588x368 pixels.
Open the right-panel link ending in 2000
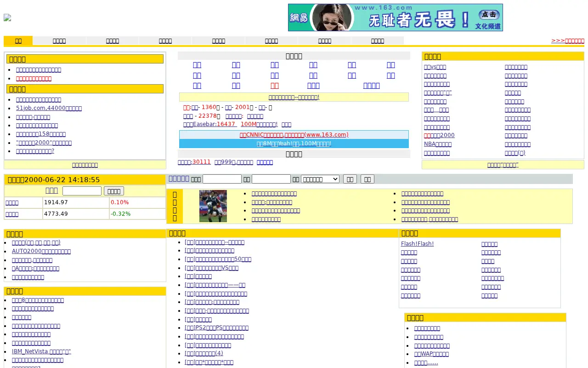point(439,135)
